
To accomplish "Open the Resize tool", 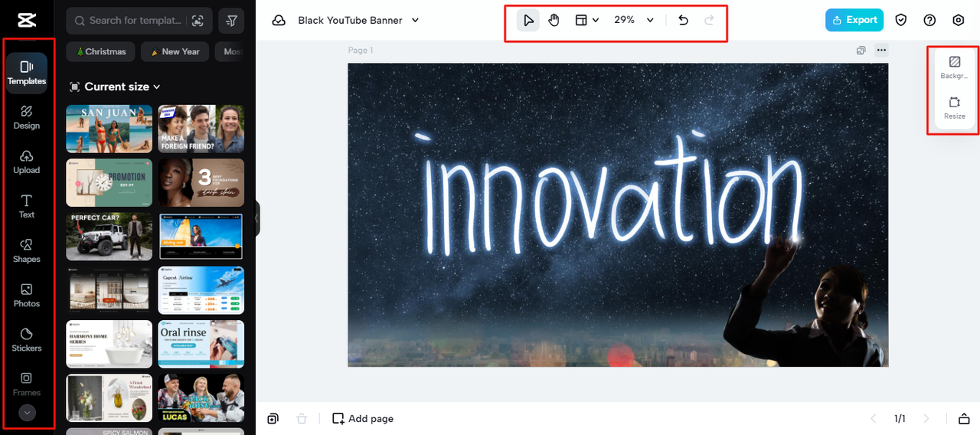I will point(955,108).
